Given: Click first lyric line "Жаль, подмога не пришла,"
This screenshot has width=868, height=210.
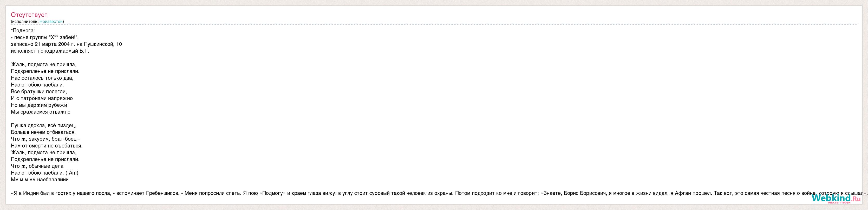Looking at the screenshot, I should [x=43, y=65].
